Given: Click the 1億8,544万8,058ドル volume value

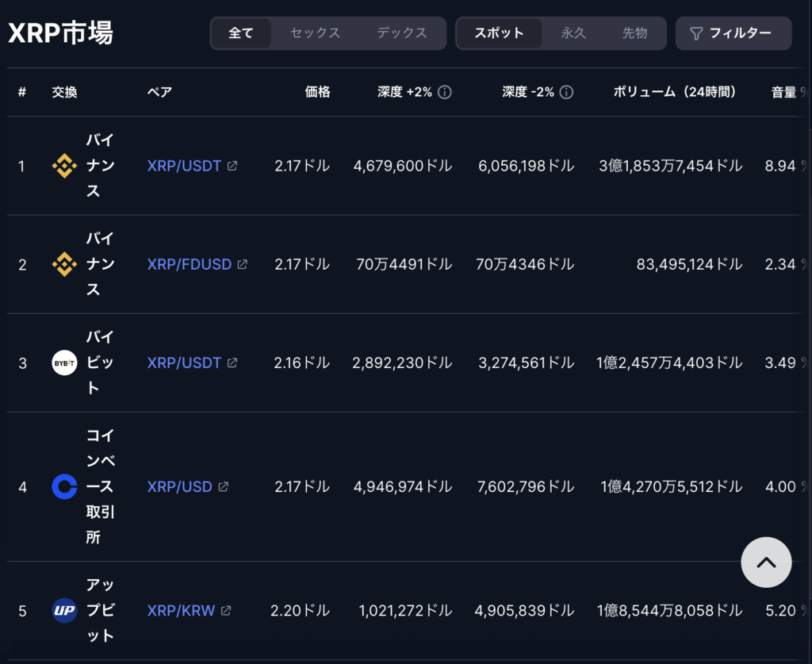Looking at the screenshot, I should (669, 610).
